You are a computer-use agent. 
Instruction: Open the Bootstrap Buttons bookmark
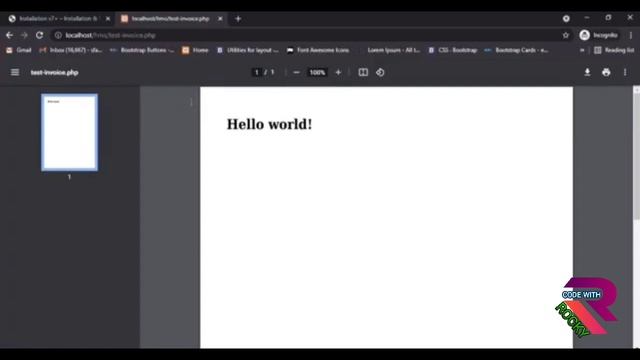[x=142, y=50]
